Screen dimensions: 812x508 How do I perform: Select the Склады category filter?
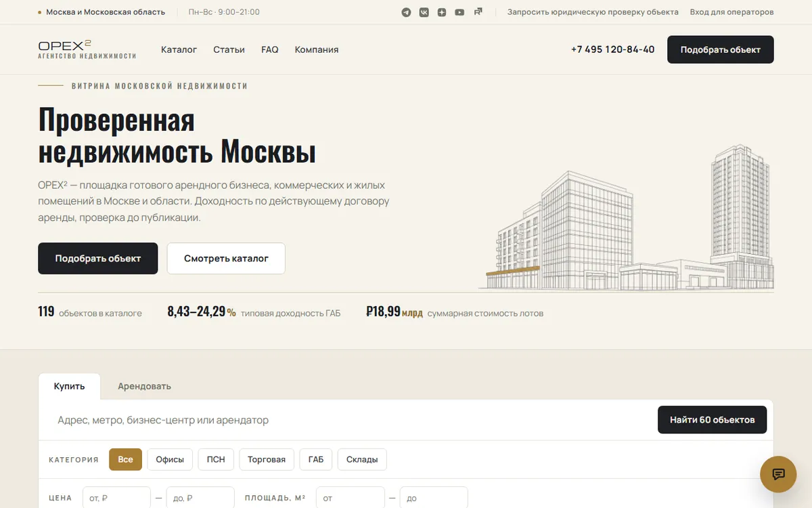tap(362, 459)
